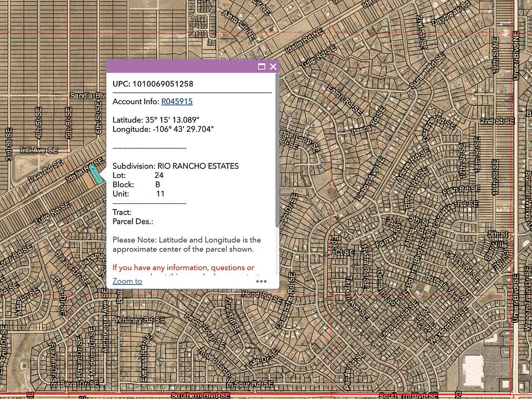The width and height of the screenshot is (532, 399).
Task: Close the parcel info popup
Action: coord(273,66)
